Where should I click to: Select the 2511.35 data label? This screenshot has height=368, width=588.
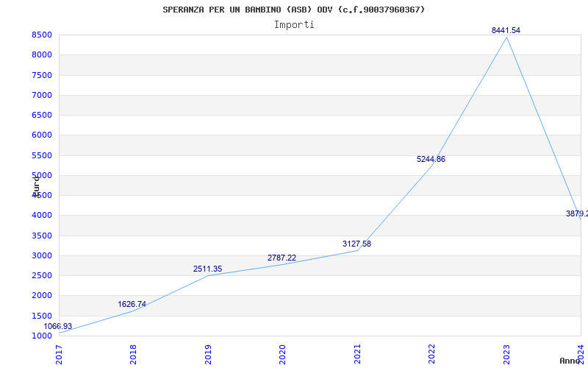coord(207,269)
